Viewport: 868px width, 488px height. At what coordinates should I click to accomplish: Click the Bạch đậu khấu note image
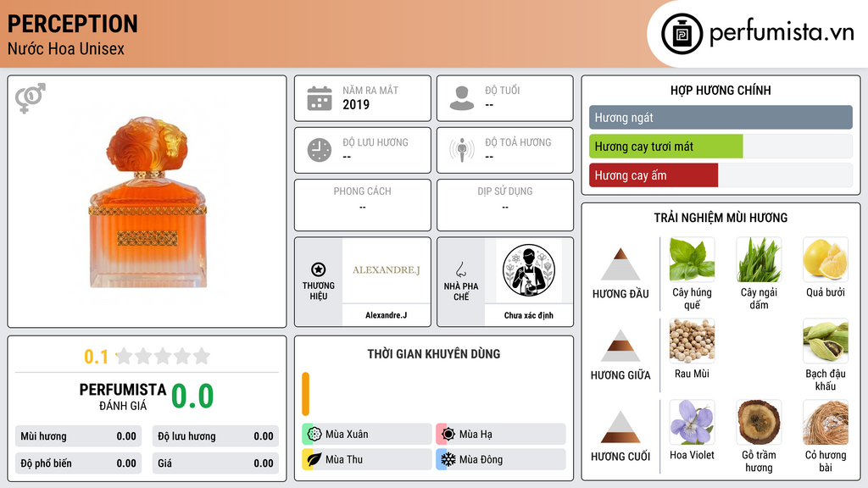click(x=826, y=341)
